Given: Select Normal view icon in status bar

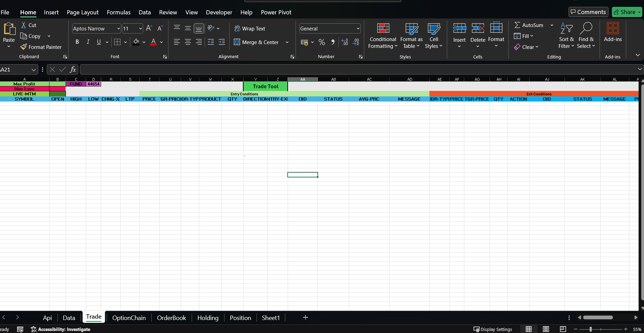Looking at the screenshot, I should [529, 329].
